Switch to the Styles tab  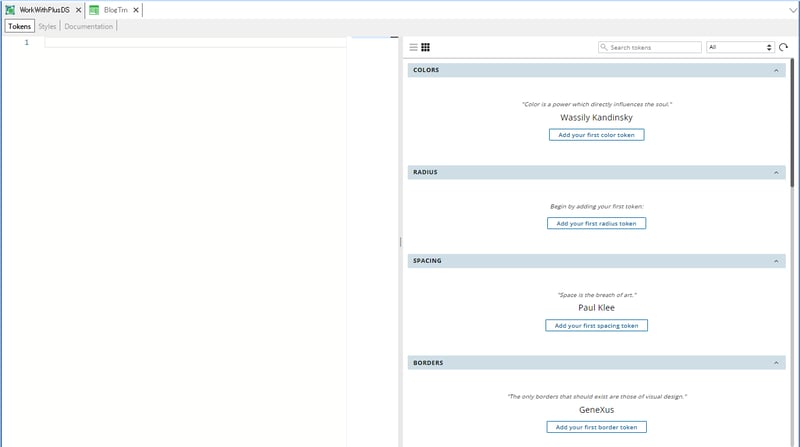click(x=47, y=26)
